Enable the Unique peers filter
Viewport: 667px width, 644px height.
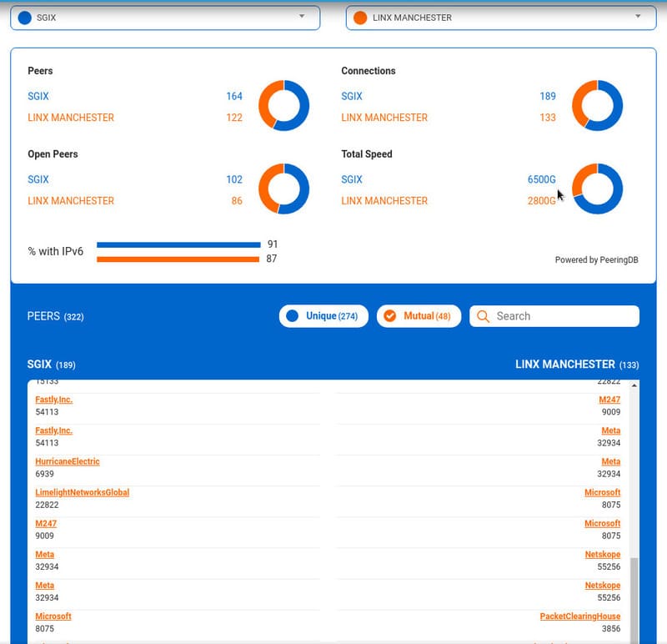pyautogui.click(x=323, y=316)
